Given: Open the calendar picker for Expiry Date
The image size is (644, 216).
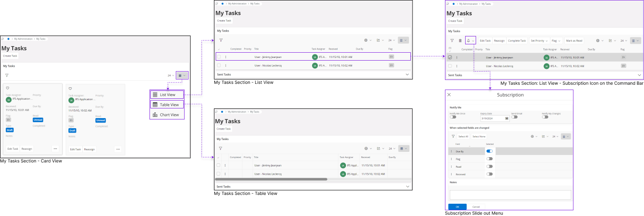Looking at the screenshot, I should click(507, 118).
